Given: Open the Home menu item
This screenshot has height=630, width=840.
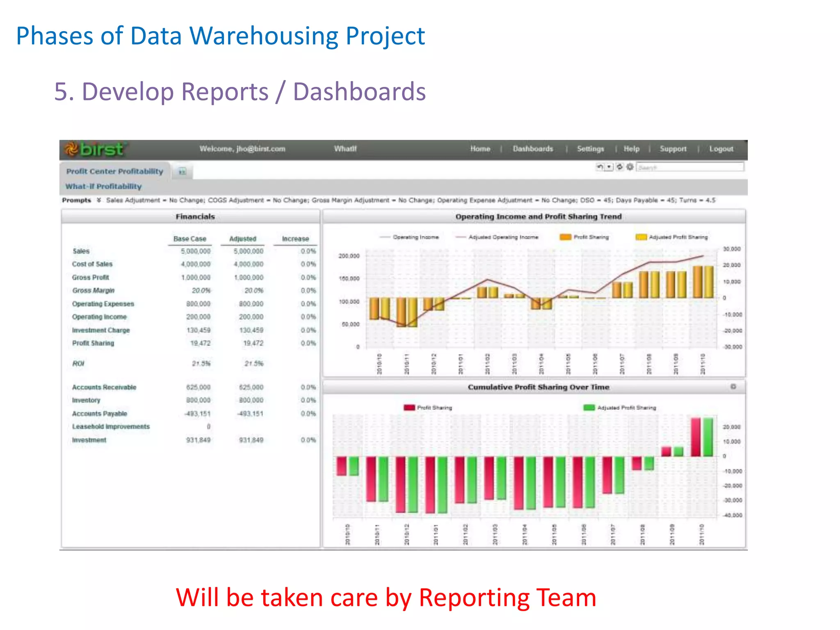Looking at the screenshot, I should [480, 149].
